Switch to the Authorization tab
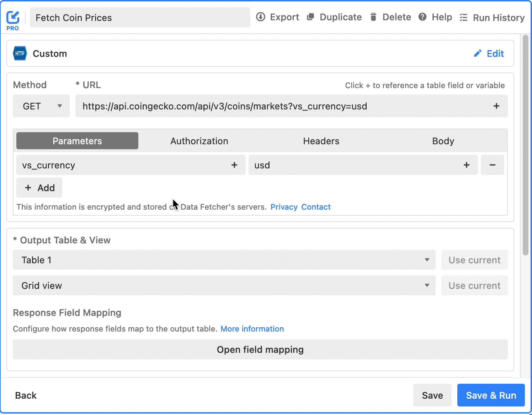Viewport: 532px width, 415px height. point(199,141)
